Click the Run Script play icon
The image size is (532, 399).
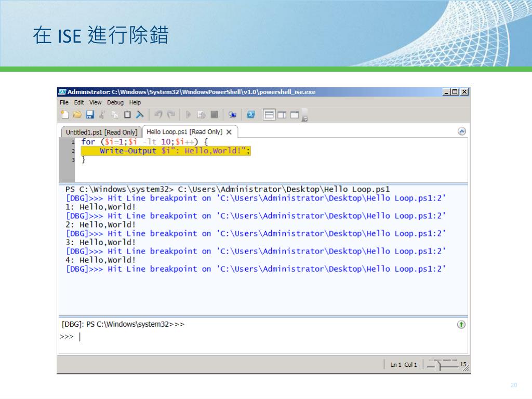pos(188,115)
